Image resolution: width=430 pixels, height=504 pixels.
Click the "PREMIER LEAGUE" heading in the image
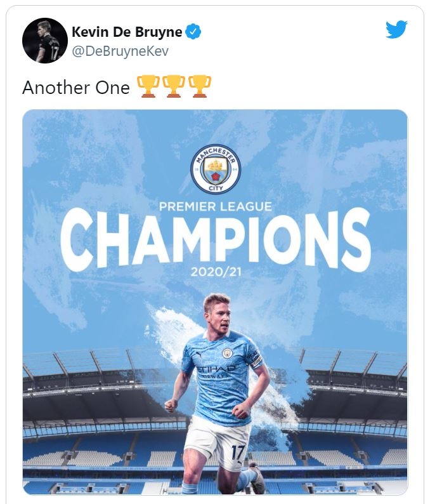pyautogui.click(x=216, y=206)
